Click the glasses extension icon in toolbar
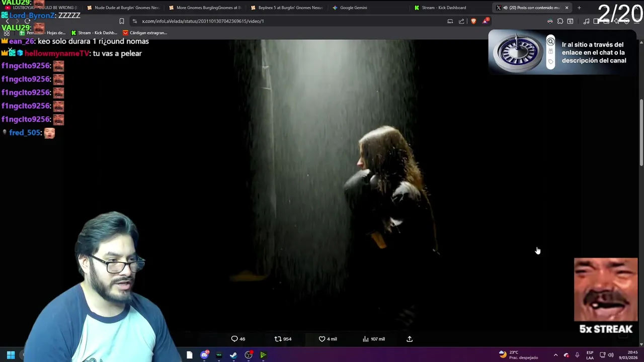 550,21
